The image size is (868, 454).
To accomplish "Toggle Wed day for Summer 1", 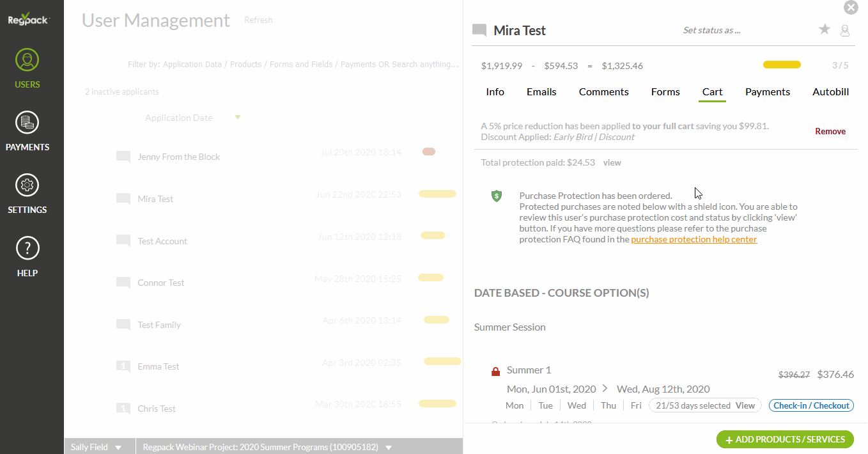I will [577, 405].
